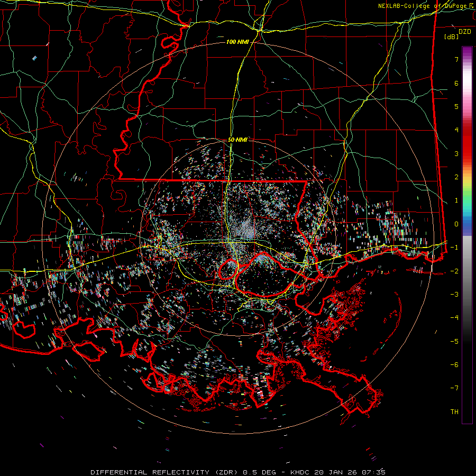476x476 pixels.
Task: Select the [dB] unit label
Action: [x=452, y=36]
